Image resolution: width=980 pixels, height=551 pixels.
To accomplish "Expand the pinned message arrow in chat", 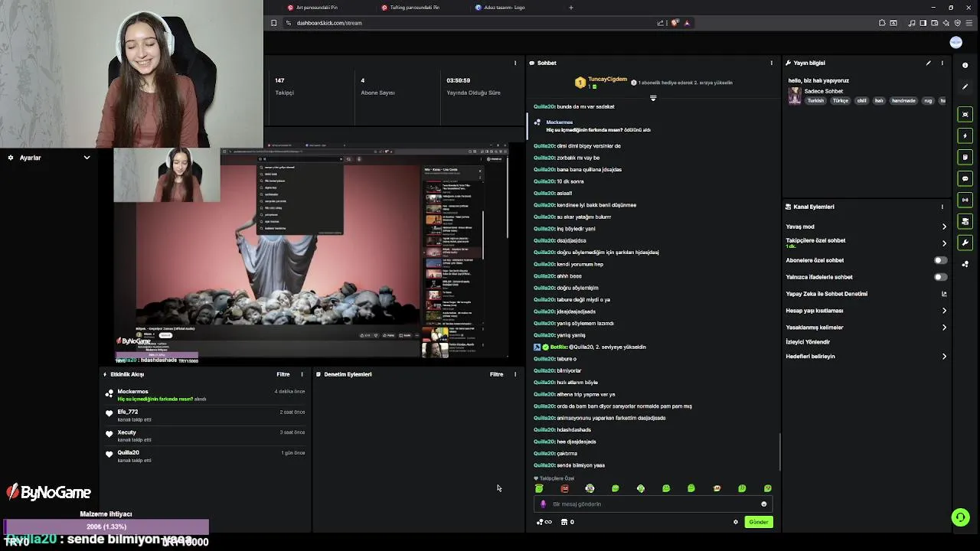I will (x=653, y=98).
